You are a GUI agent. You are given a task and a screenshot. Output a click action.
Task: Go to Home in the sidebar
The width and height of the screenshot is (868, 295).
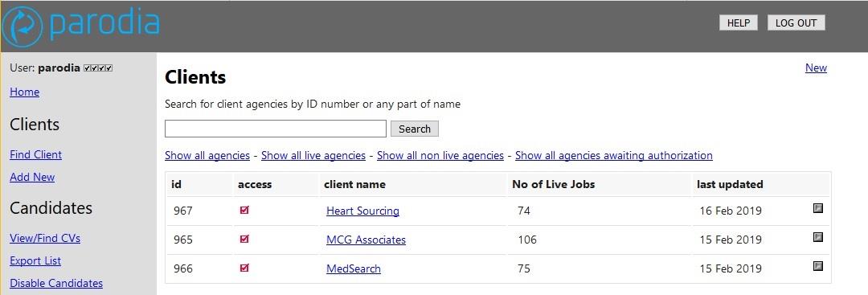point(24,92)
